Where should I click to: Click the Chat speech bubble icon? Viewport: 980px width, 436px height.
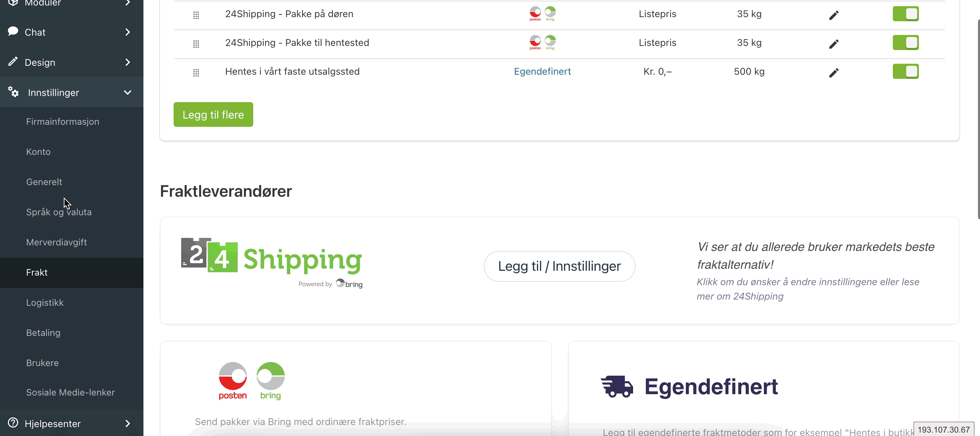pyautogui.click(x=13, y=31)
